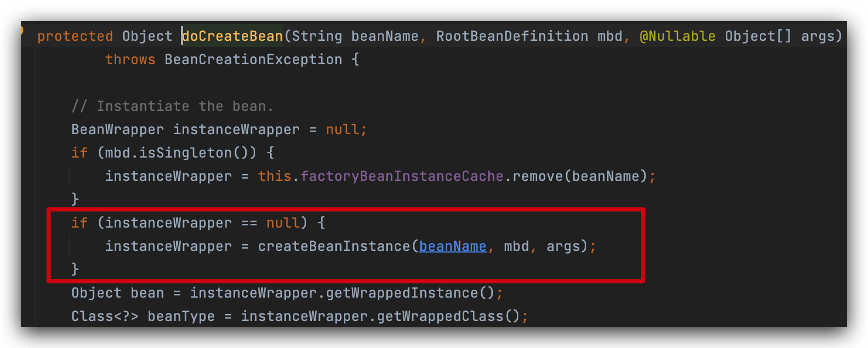
Task: Click the factoryBeanInstanceCache field
Action: coord(402,176)
